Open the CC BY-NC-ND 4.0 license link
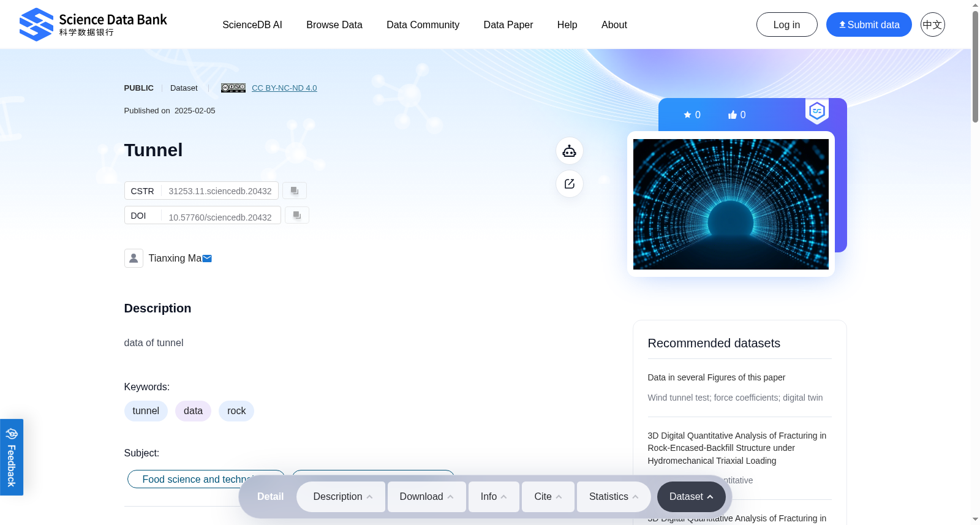The height and width of the screenshot is (525, 980). [x=284, y=88]
